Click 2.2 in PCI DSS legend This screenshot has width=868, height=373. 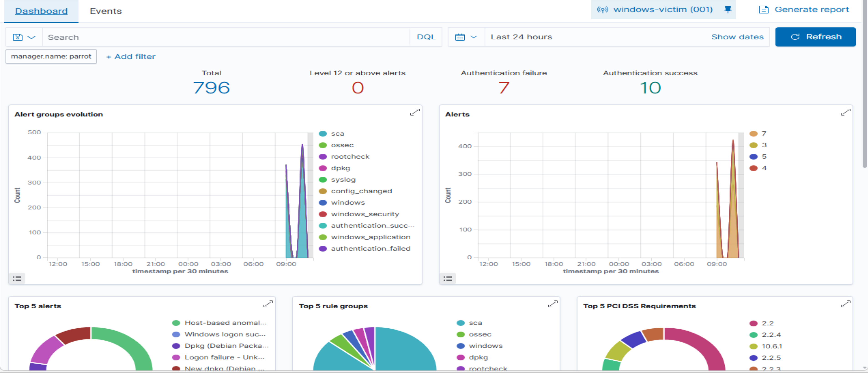767,323
